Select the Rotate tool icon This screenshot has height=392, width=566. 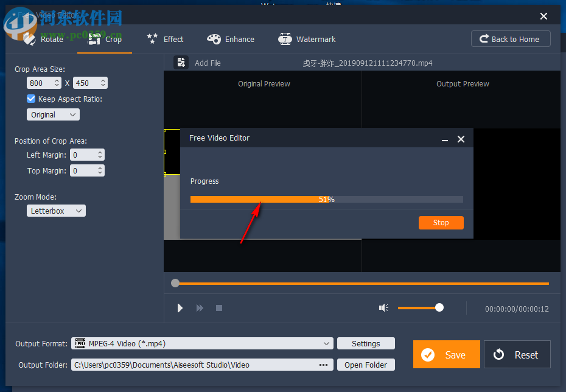[29, 39]
